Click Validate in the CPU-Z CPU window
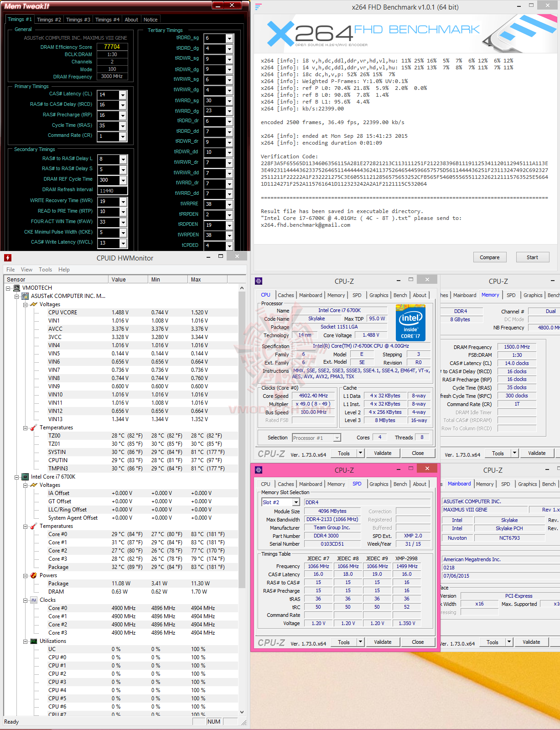This screenshot has height=730, width=560. click(383, 453)
